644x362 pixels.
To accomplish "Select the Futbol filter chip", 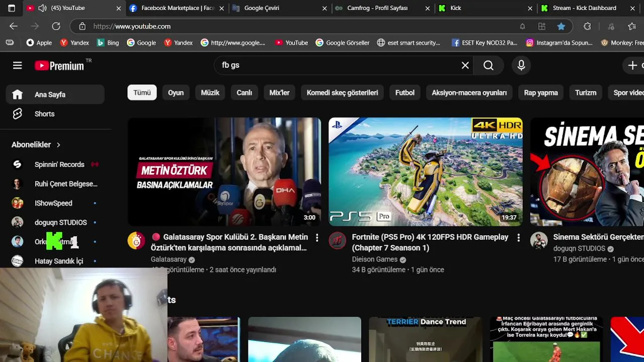I will (x=405, y=93).
